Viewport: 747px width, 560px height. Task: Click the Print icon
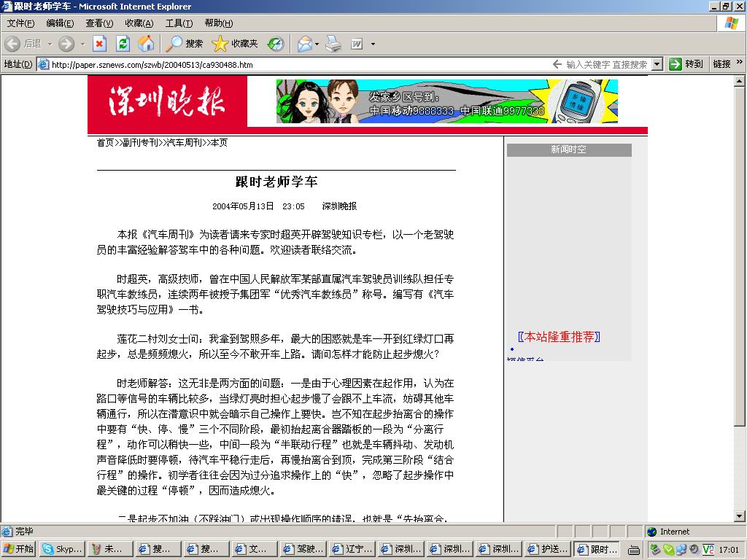(333, 44)
